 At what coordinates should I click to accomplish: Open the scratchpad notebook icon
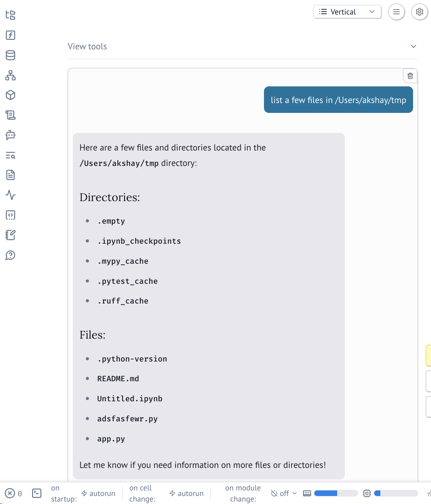[x=10, y=235]
